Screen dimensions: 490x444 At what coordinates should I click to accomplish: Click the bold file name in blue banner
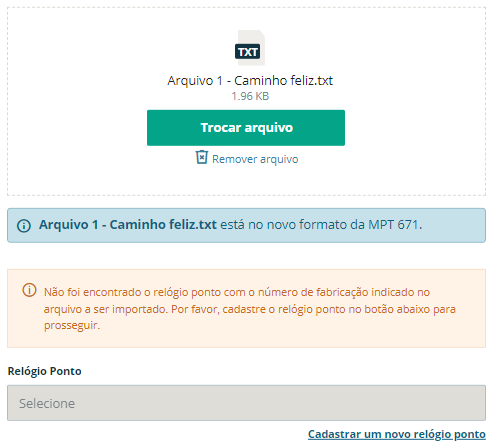pyautogui.click(x=128, y=225)
